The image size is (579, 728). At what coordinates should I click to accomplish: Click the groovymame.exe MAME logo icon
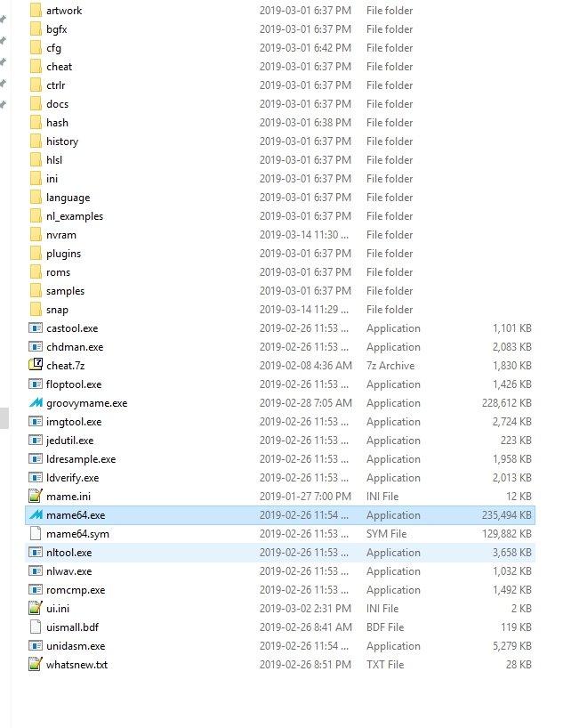(36, 402)
